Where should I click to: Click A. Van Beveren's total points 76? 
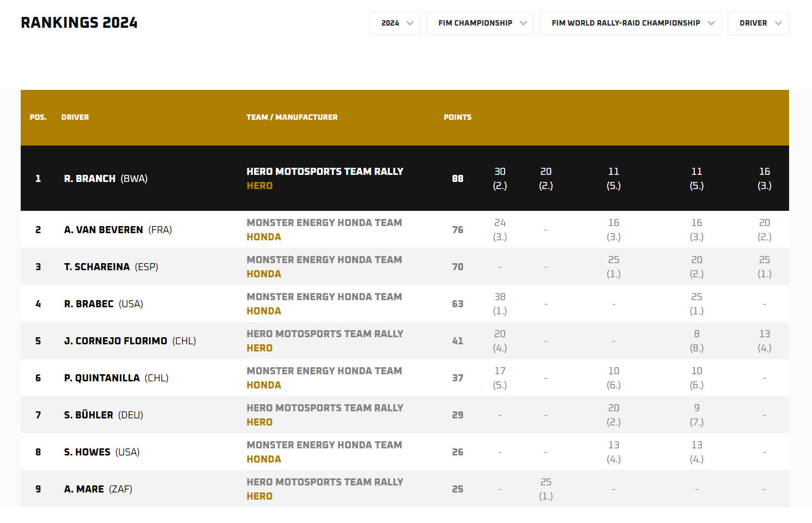coord(458,230)
